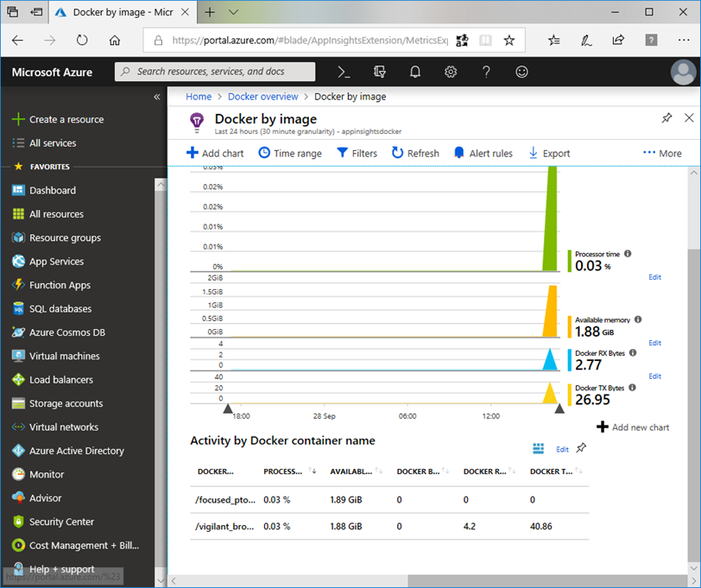This screenshot has width=701, height=588.
Task: Click Function Apps lightning icon
Action: [x=18, y=285]
